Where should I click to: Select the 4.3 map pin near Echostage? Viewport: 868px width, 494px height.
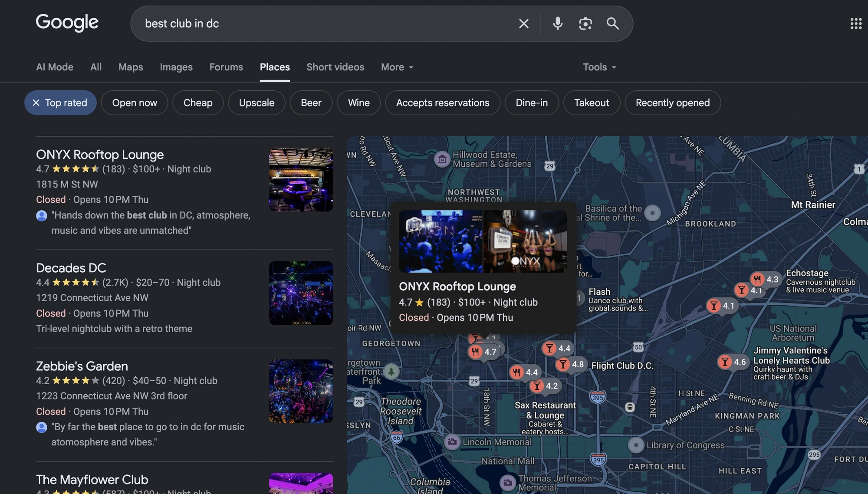[x=766, y=279]
